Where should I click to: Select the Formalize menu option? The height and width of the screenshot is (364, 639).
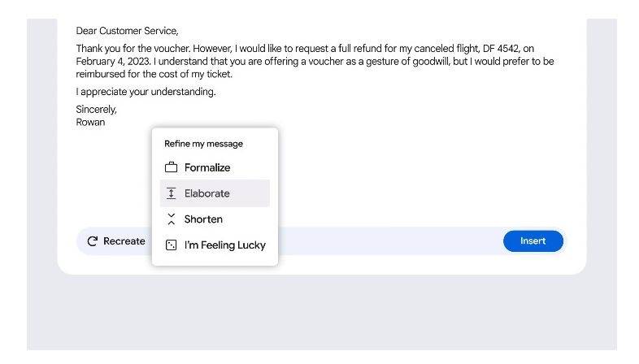[x=207, y=168]
